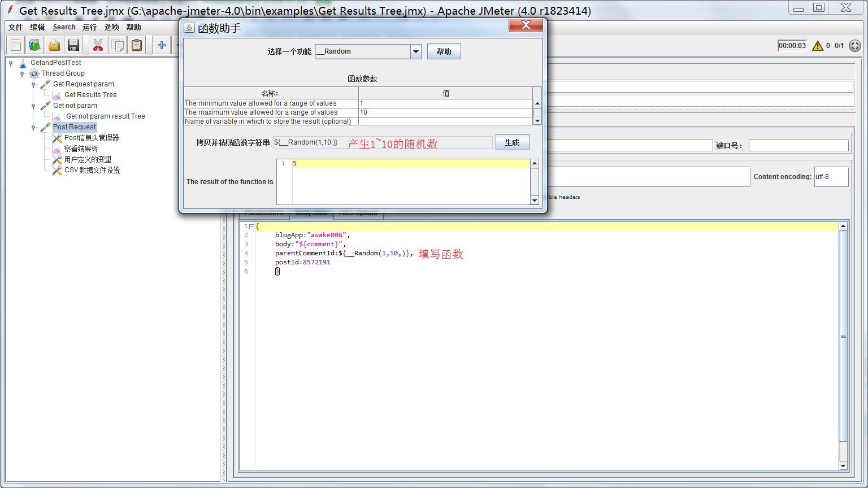Click the Thread Group gear icon

tap(34, 73)
